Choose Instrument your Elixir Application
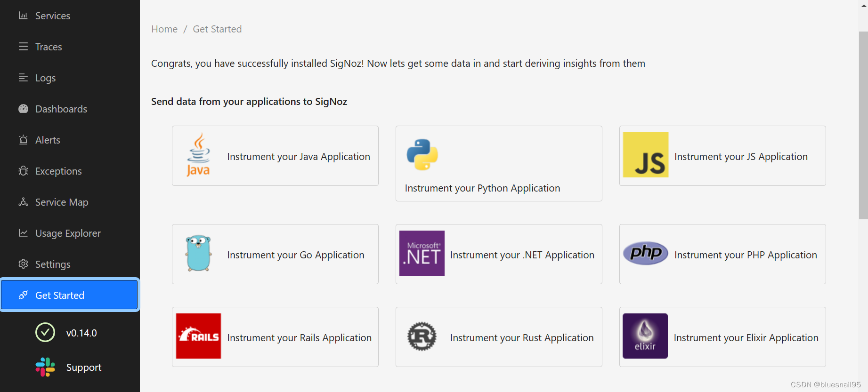The image size is (868, 392). click(722, 337)
